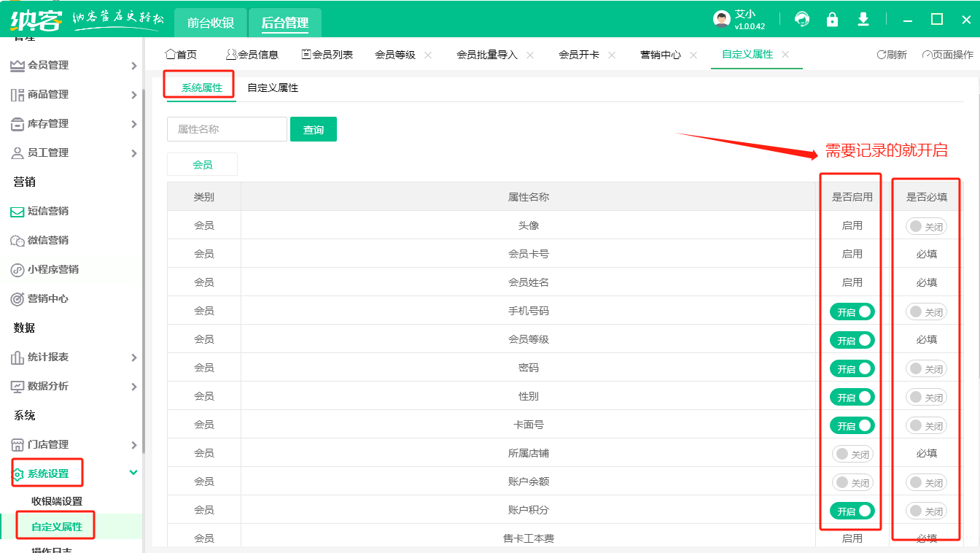Disable the 手机号码 enabled toggle
Viewport: 980px width, 553px height.
[x=852, y=312]
